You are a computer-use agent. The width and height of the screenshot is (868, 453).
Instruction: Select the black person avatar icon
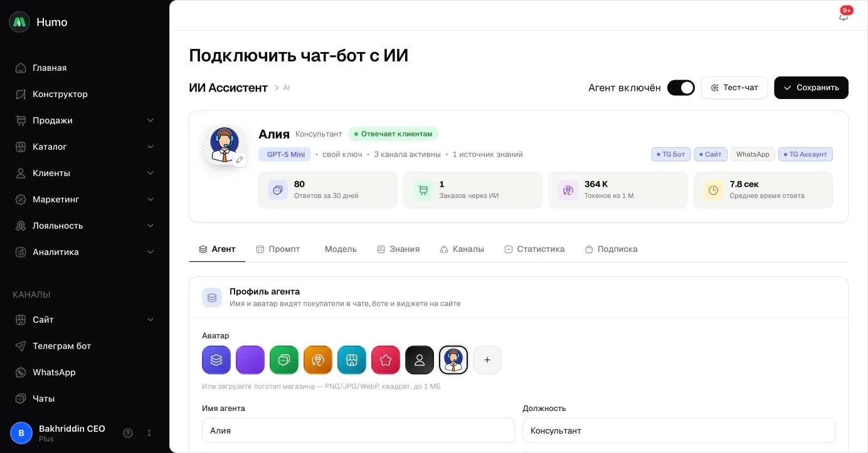point(420,360)
